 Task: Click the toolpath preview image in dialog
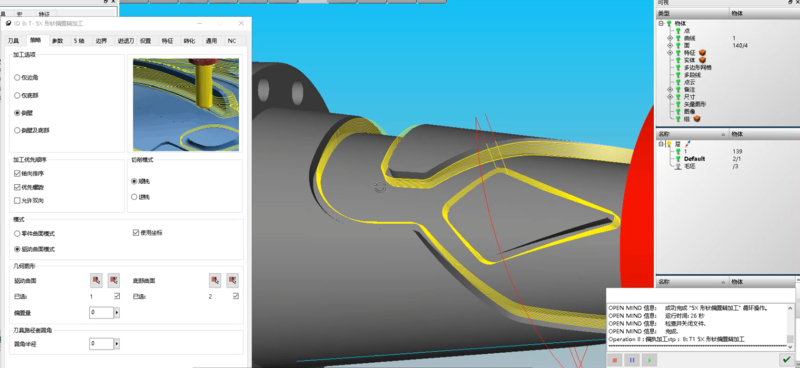186,105
